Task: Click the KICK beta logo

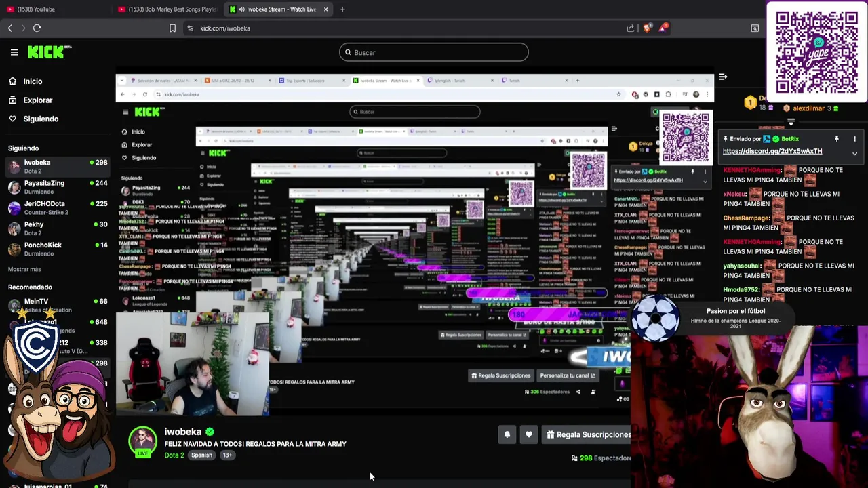Action: 49,52
